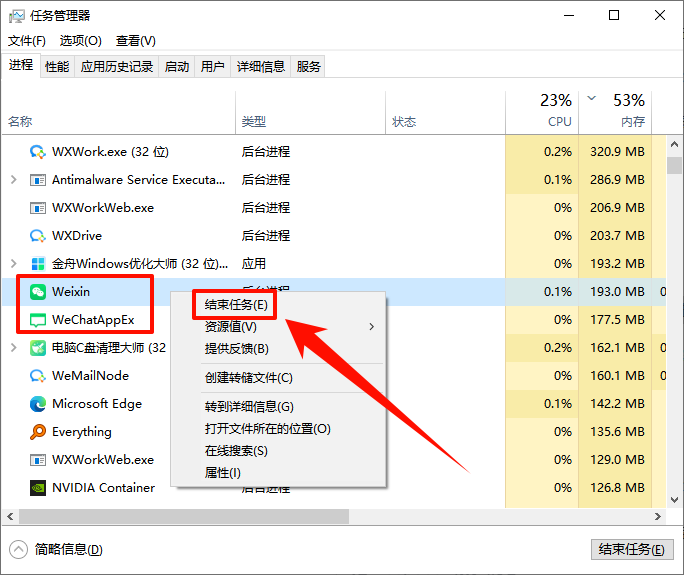This screenshot has height=575, width=684.
Task: Click the 金舟Windows优化大师 app icon
Action: tap(38, 264)
